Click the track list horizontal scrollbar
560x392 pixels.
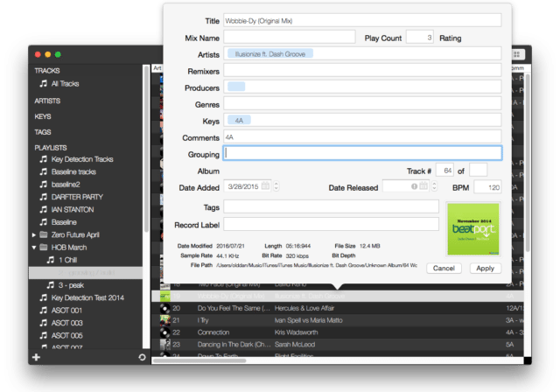[200, 360]
